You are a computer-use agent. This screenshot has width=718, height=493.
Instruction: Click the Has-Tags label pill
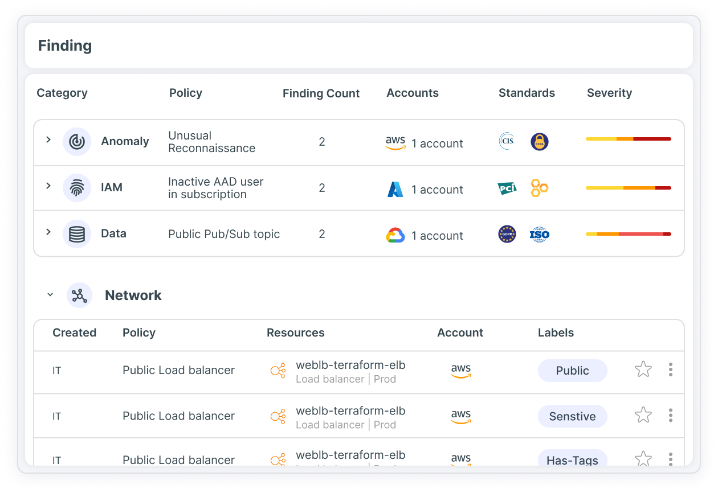click(572, 460)
